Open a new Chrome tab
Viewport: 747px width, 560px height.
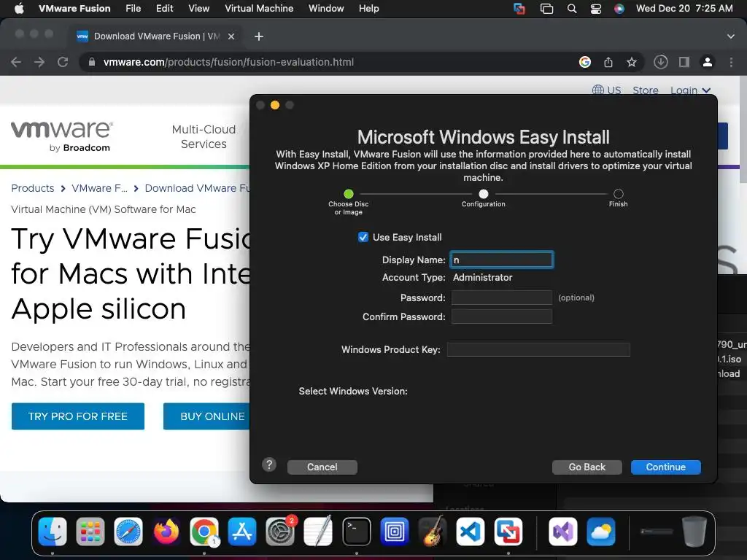(x=259, y=36)
